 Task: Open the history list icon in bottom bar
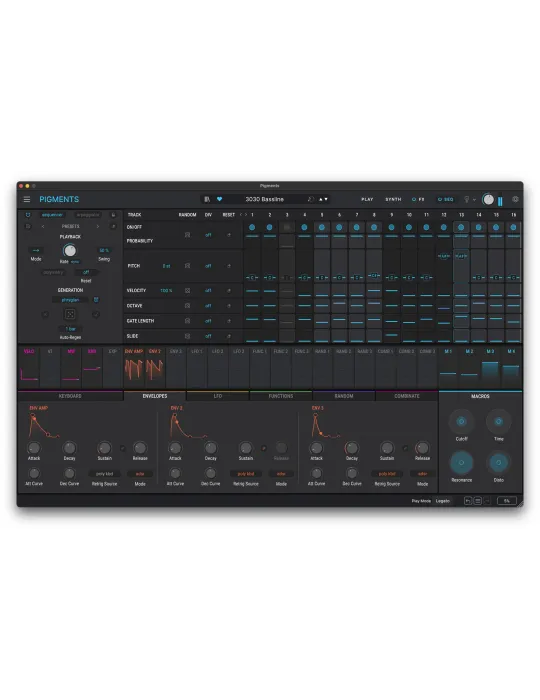coord(478,501)
